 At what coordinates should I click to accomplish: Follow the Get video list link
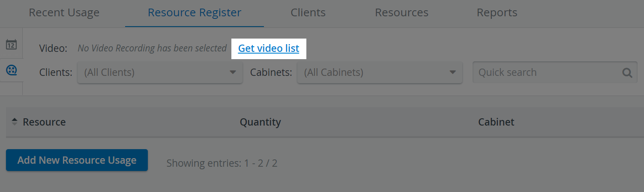(x=269, y=48)
